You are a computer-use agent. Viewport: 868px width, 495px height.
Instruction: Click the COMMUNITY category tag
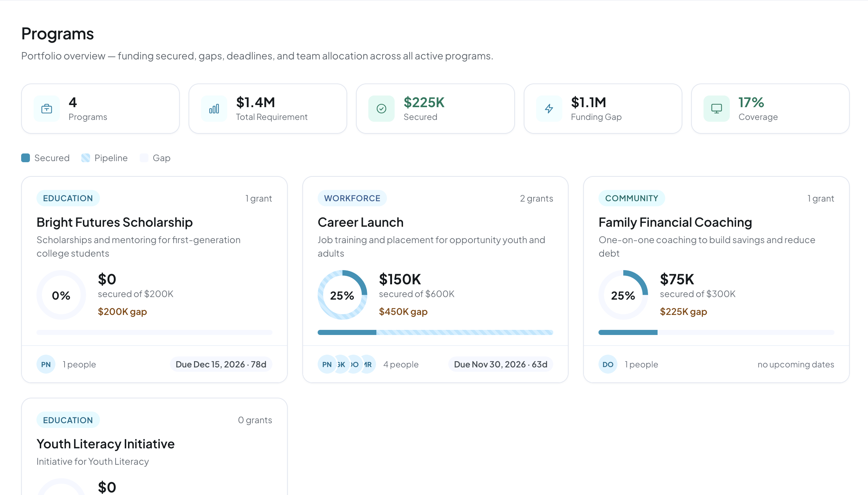pos(632,198)
